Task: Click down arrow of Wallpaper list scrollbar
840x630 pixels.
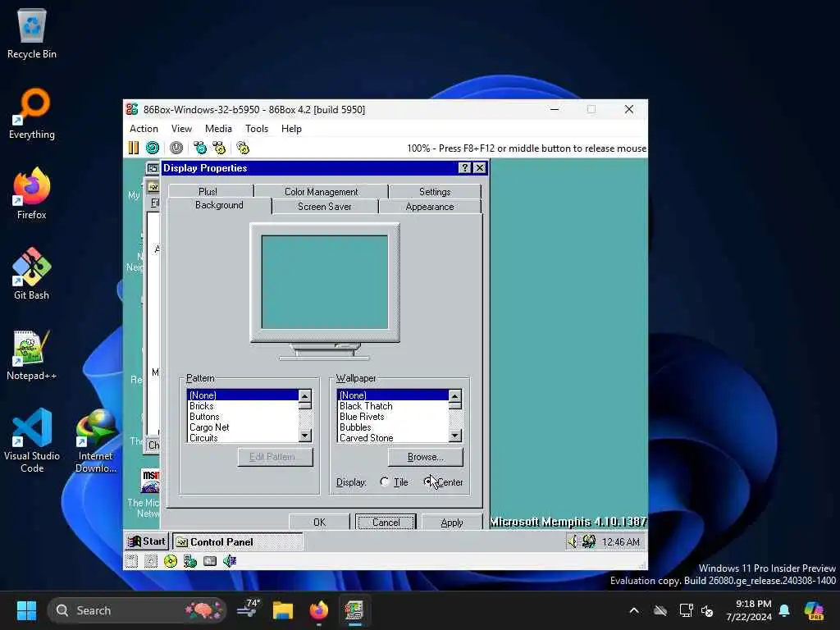Action: [454, 436]
